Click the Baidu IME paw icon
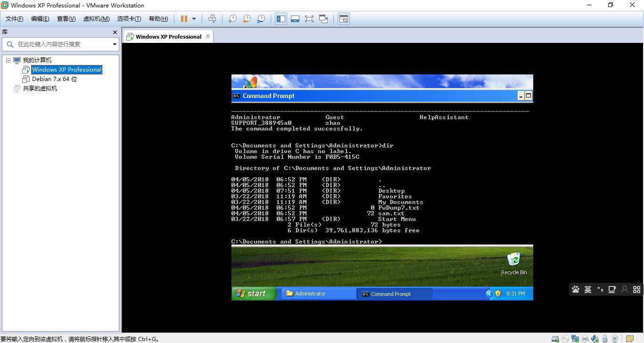 coord(576,289)
